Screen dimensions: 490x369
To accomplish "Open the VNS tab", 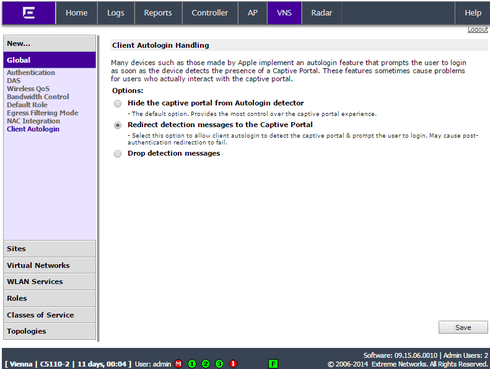I will point(284,13).
